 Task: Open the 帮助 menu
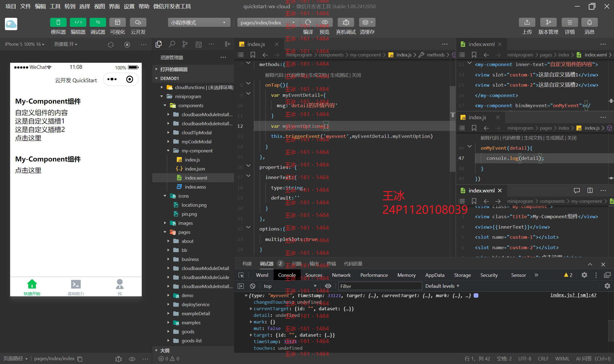[144, 6]
